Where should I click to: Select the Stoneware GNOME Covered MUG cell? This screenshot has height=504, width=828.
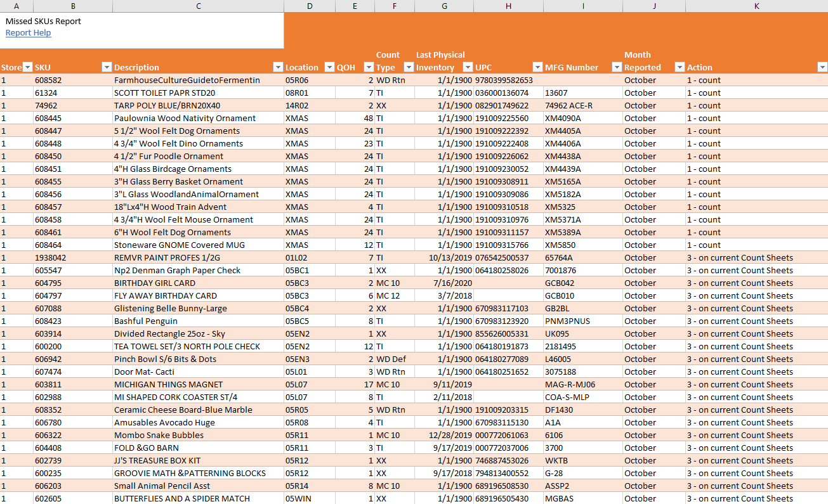point(199,245)
